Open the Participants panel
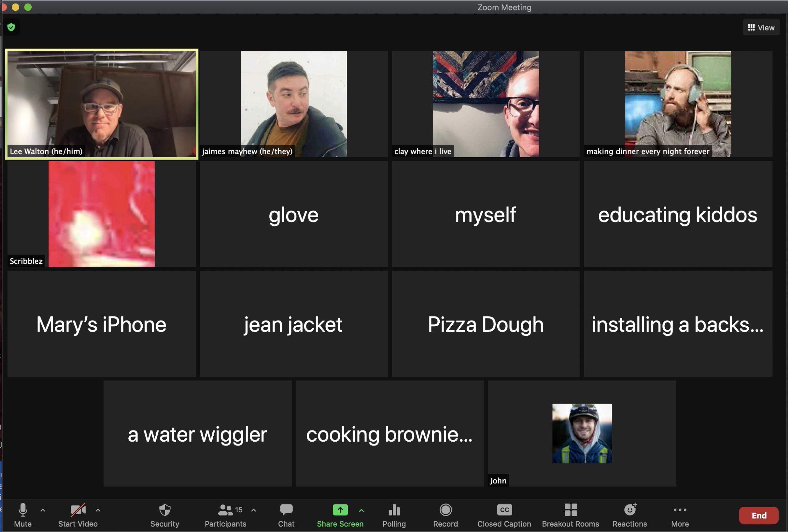 225,515
